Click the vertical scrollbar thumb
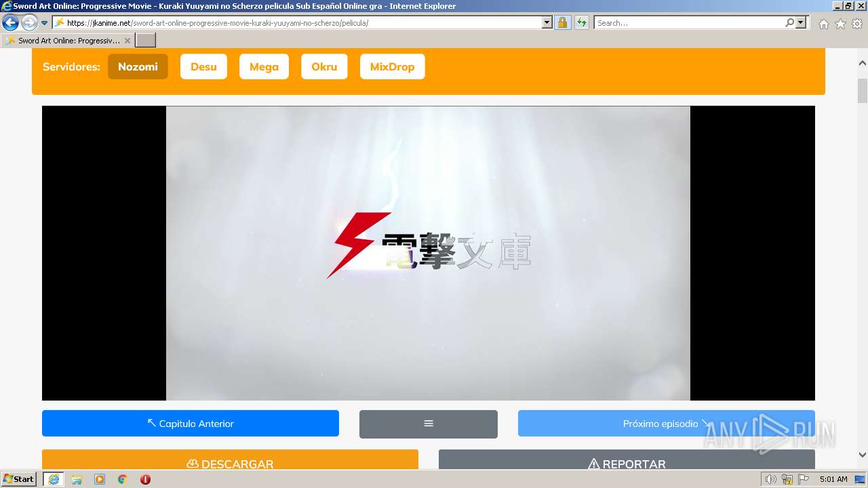Viewport: 868px width, 488px height. click(863, 91)
